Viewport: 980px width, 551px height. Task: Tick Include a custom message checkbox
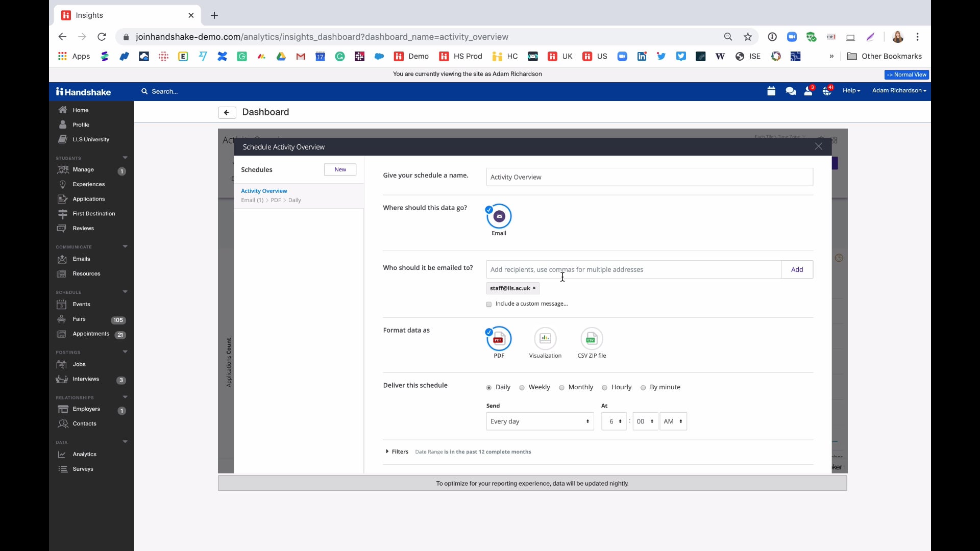(489, 305)
